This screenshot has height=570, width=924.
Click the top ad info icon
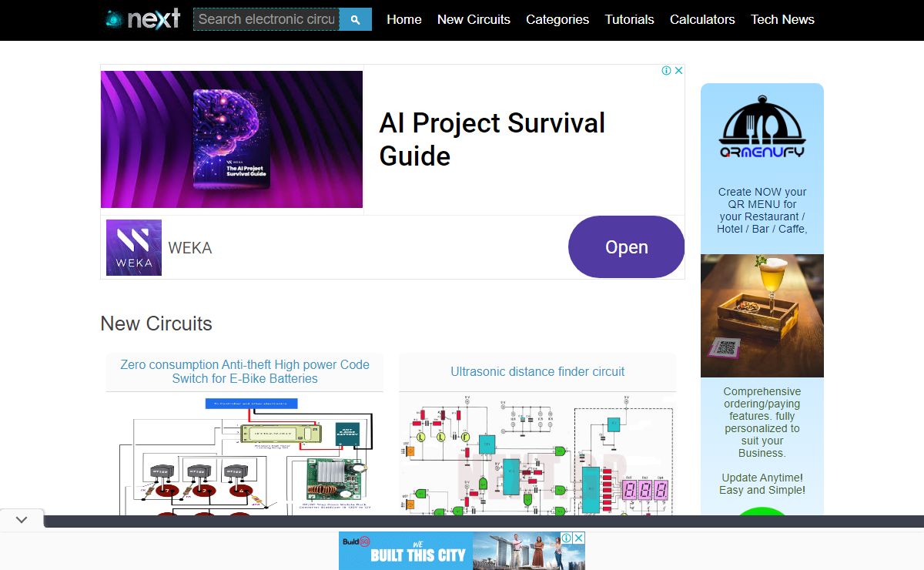(667, 70)
